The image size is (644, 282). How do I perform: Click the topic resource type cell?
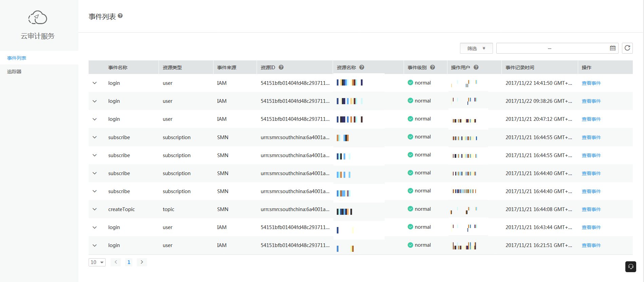[x=168, y=209]
